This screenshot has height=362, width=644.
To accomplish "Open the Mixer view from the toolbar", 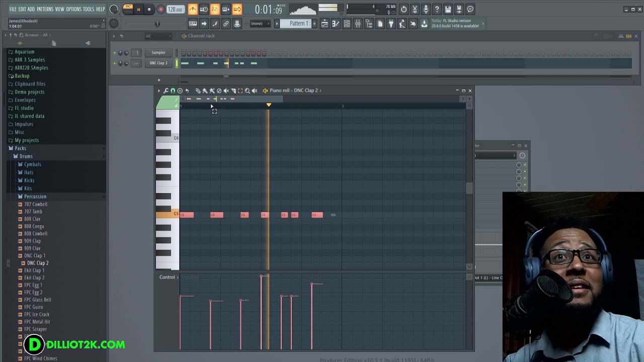I will click(358, 24).
